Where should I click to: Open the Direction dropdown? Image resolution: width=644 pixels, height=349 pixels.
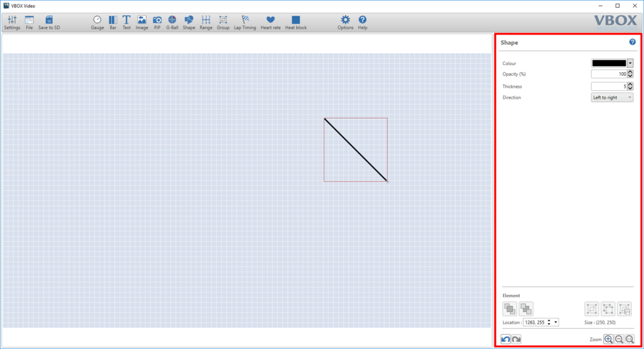pos(612,97)
